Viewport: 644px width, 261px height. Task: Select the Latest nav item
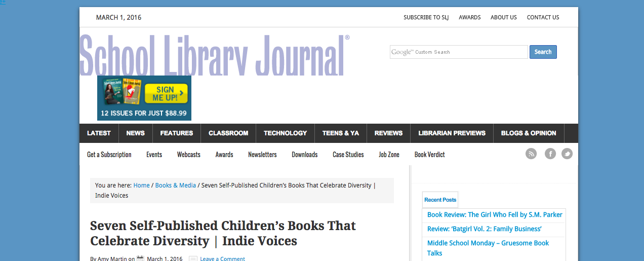tap(99, 133)
